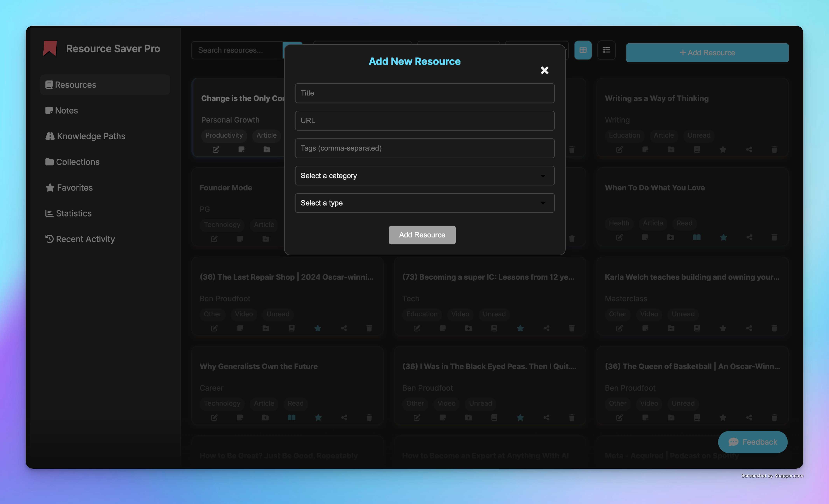
Task: Switch to grid view layout
Action: point(583,50)
